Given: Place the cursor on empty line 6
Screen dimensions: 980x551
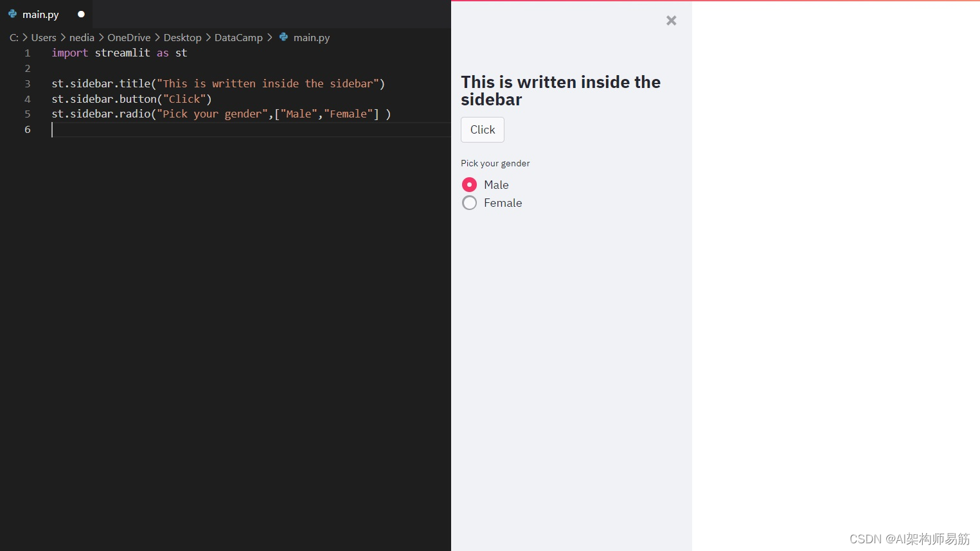Looking at the screenshot, I should 251,130.
